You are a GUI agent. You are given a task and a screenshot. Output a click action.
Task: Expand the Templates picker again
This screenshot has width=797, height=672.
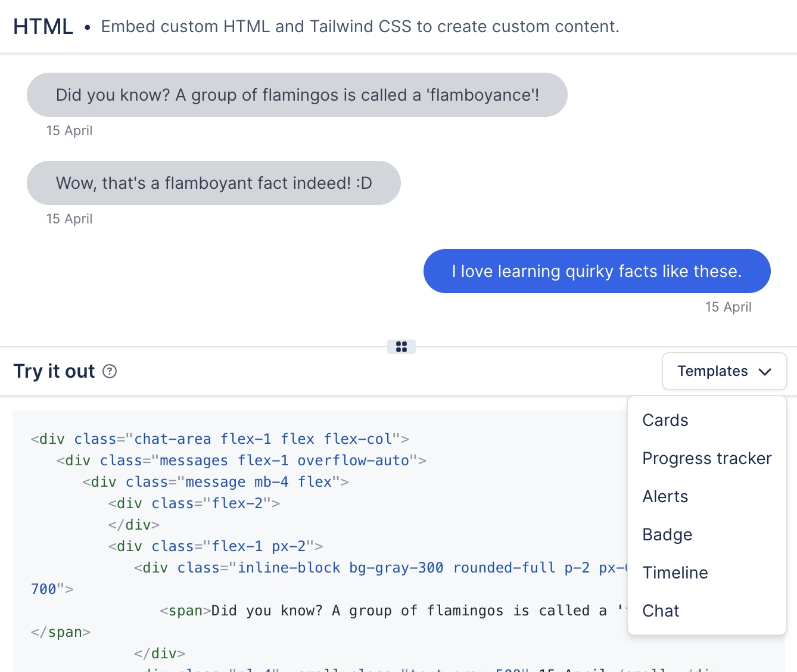[x=724, y=371]
